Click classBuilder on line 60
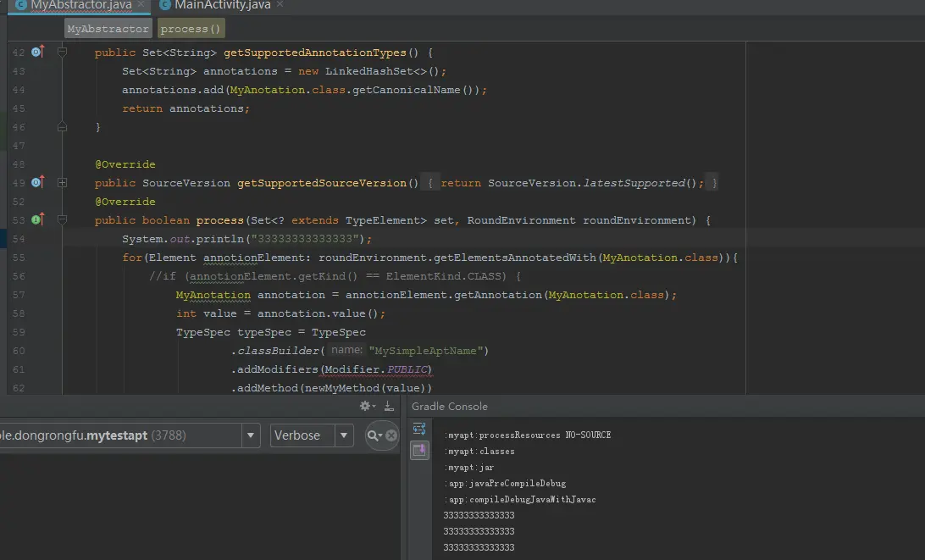Viewport: 925px width, 560px height. click(x=279, y=351)
